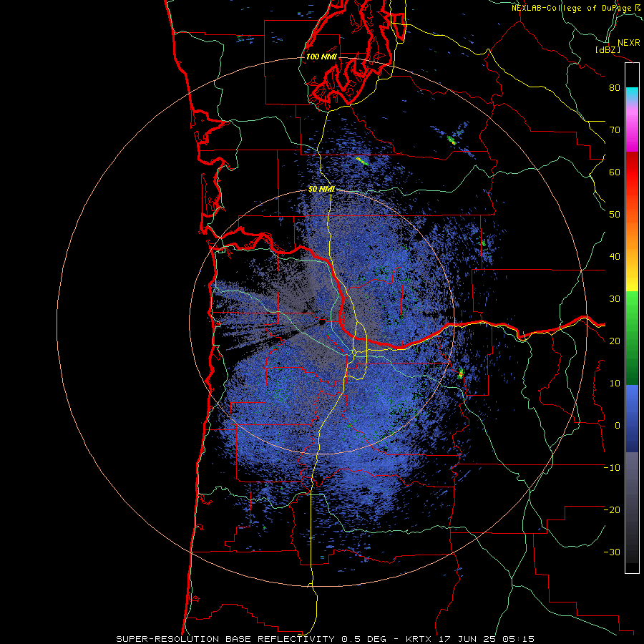Click the 40 value on the dBZ scale
Viewport: 644px width, 644px height.
tap(615, 257)
